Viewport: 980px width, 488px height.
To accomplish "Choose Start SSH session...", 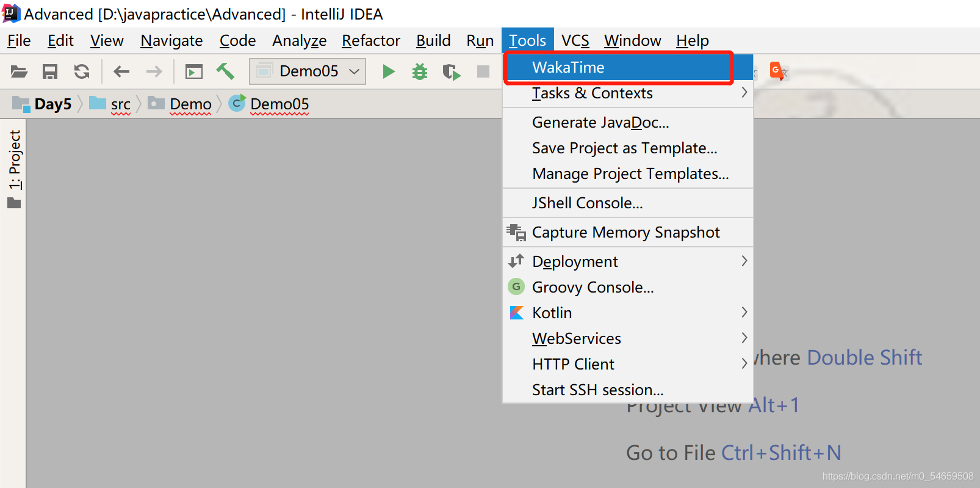I will [628, 390].
